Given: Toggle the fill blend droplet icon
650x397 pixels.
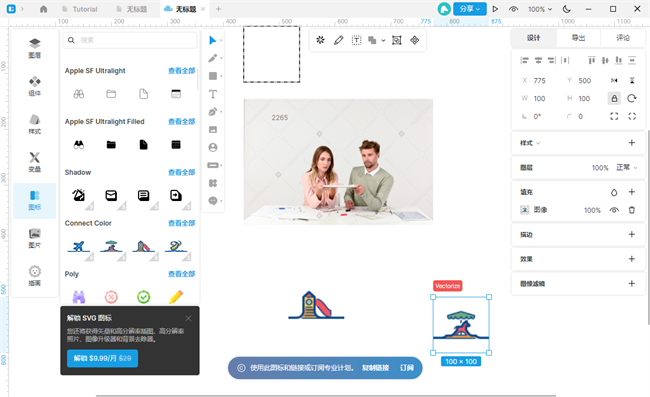Looking at the screenshot, I should (x=614, y=192).
